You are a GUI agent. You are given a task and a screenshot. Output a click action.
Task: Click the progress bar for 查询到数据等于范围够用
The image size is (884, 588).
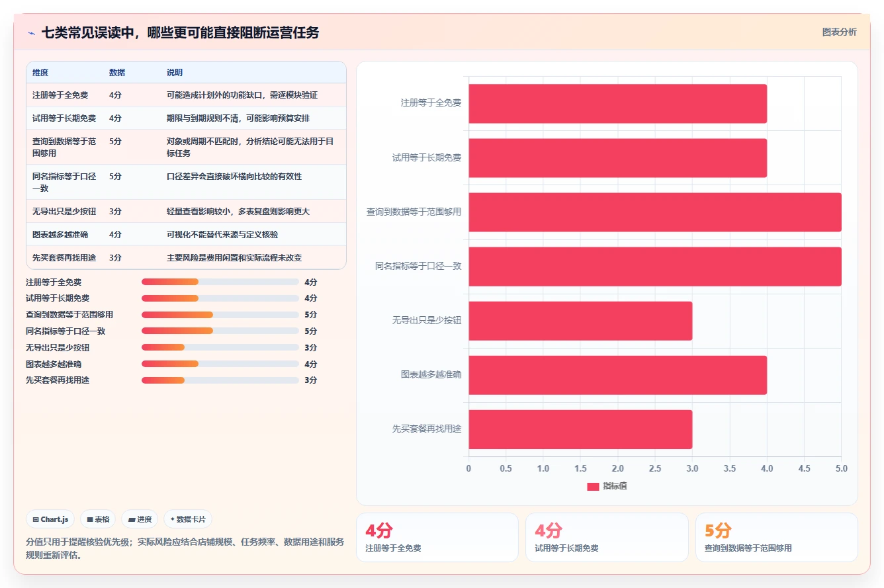[x=220, y=314]
